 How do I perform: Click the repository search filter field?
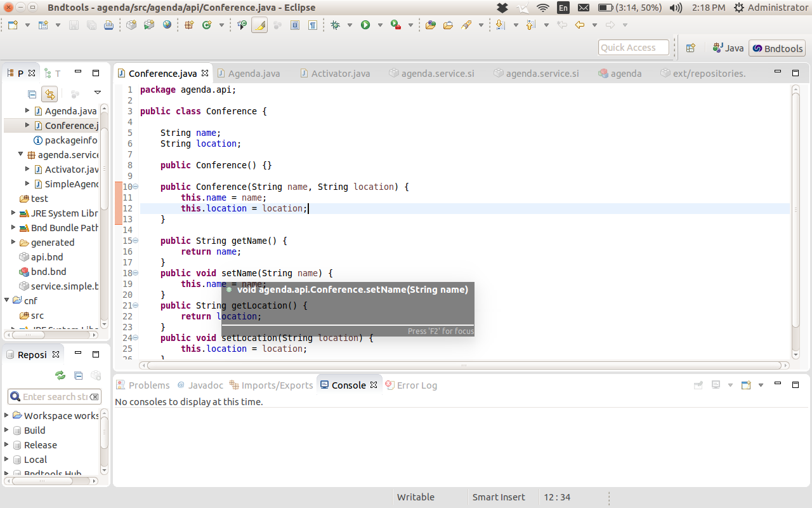(x=55, y=397)
